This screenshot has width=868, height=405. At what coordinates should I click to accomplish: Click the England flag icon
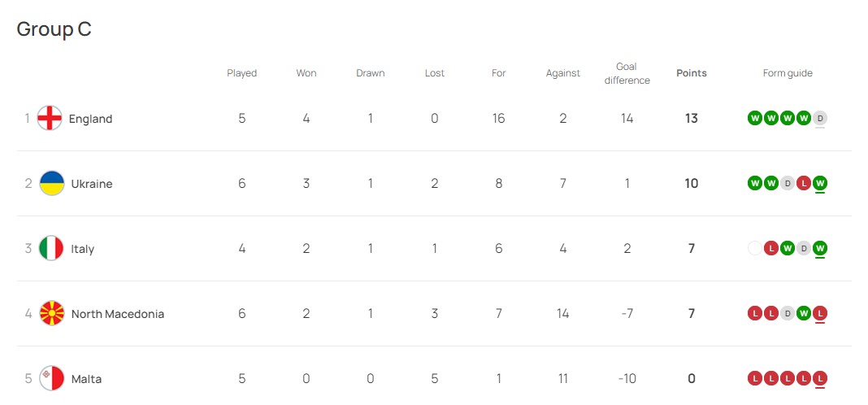[50, 118]
